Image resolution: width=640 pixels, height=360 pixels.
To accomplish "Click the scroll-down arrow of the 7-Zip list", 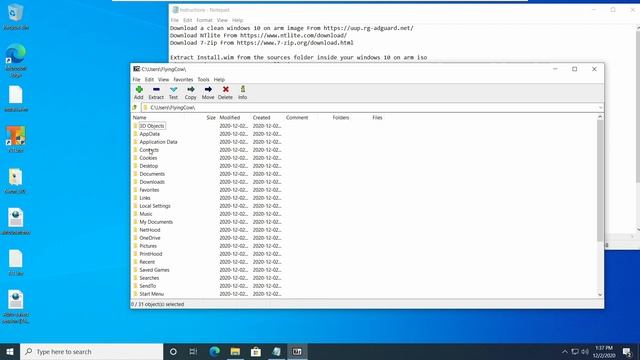I will click(600, 295).
